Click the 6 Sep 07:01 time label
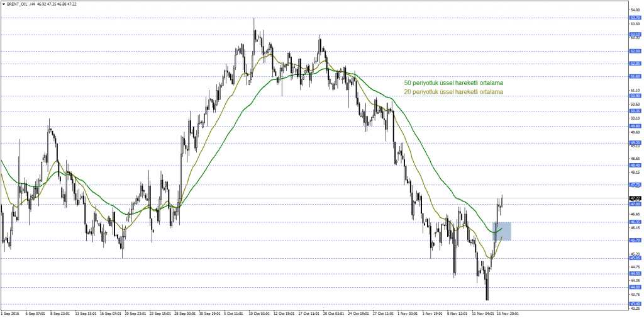The width and height of the screenshot is (644, 318). point(35,313)
